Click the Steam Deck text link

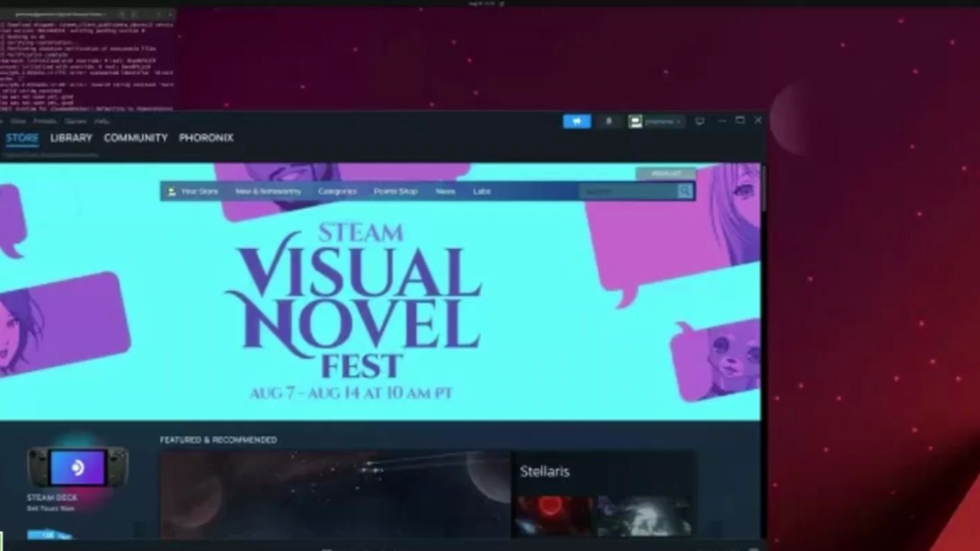click(x=52, y=497)
